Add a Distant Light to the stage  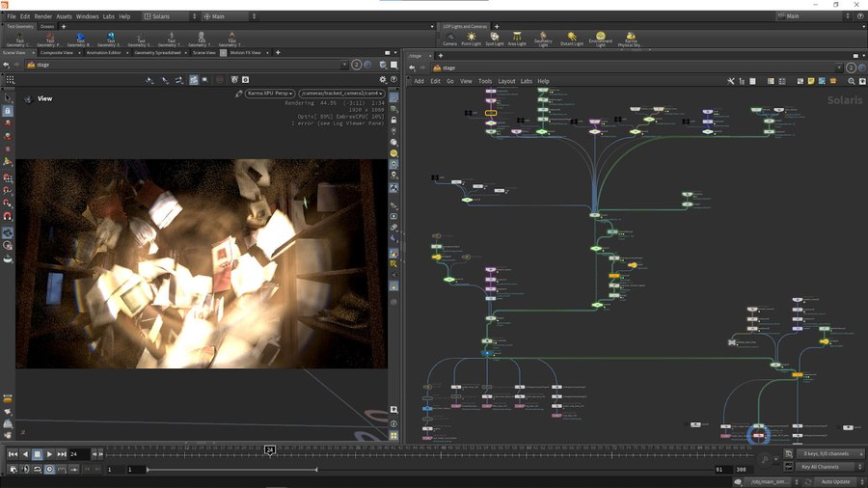572,39
